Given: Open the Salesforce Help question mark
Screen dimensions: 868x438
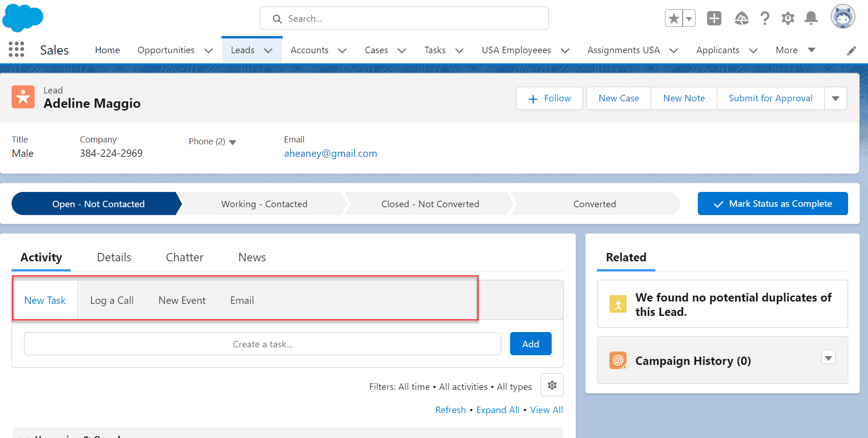Looking at the screenshot, I should coord(764,18).
